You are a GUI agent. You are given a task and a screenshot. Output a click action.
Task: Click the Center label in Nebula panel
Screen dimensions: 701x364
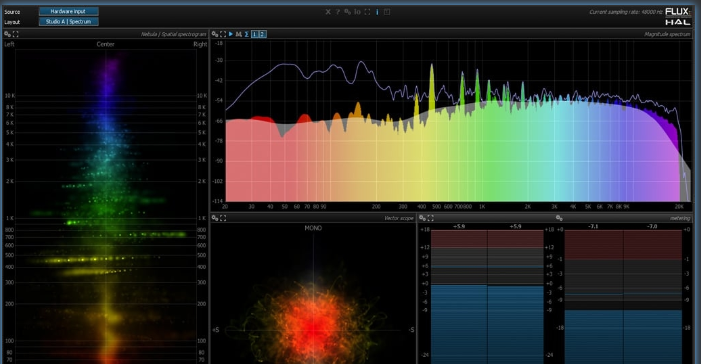click(x=106, y=44)
